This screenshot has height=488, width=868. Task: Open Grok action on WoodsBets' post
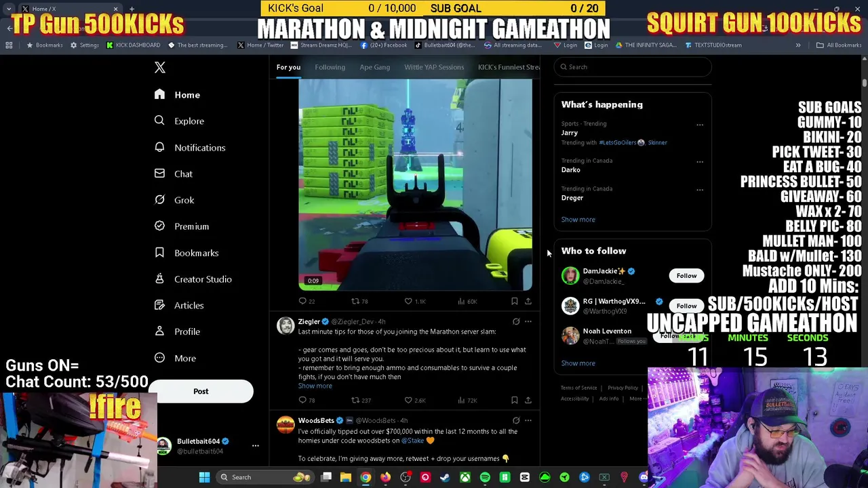pos(516,420)
